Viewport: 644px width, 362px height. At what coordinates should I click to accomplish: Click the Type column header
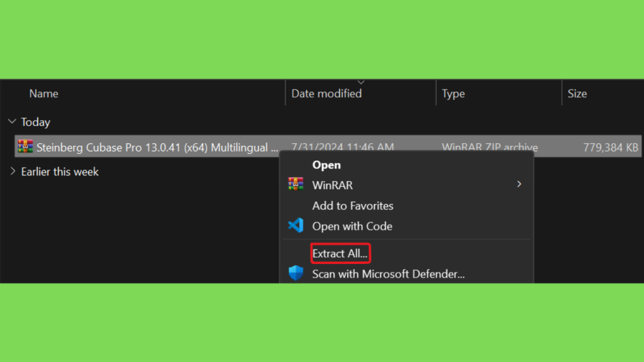click(x=453, y=94)
